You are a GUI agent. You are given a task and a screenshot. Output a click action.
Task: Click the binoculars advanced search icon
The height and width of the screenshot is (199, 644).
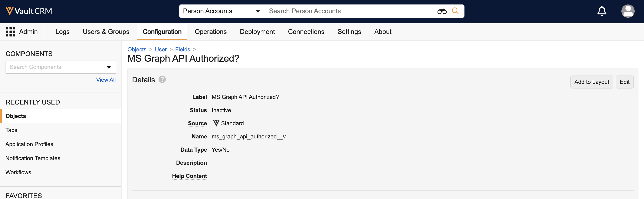point(441,11)
